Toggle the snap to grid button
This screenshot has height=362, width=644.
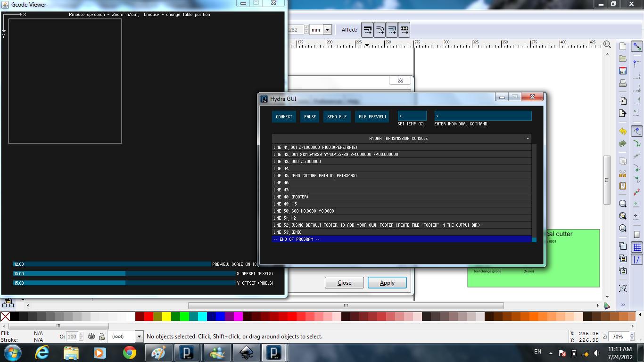pyautogui.click(x=637, y=247)
